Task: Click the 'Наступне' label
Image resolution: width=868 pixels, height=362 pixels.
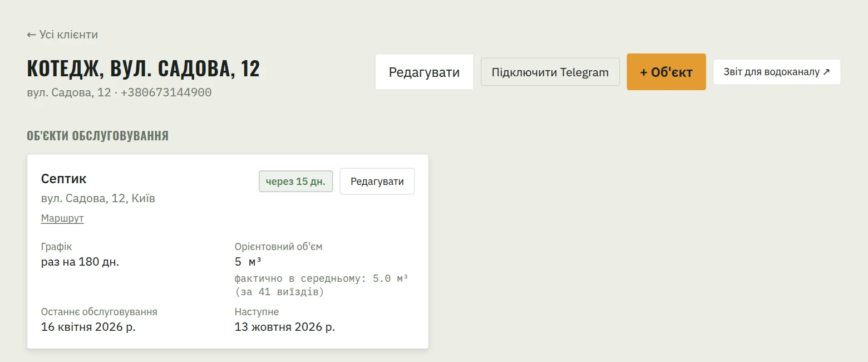Action: [257, 312]
